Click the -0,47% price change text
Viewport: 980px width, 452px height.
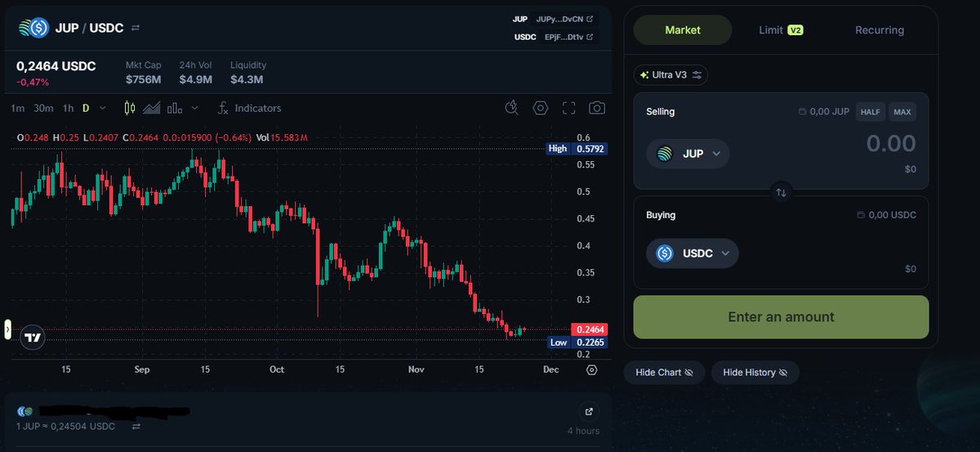pos(33,83)
